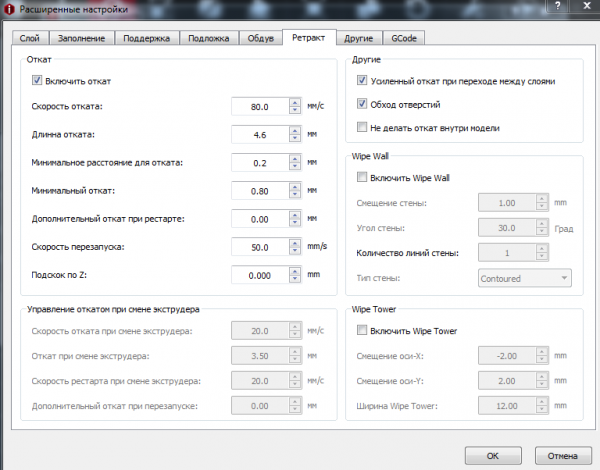Image resolution: width=600 pixels, height=470 pixels.
Task: Click Дополнительный откат при рестарте field
Action: coord(260,219)
